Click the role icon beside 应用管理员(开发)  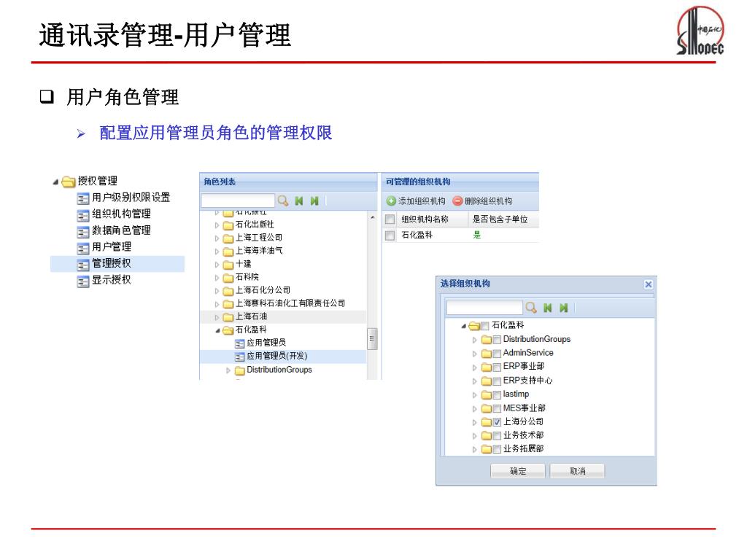pyautogui.click(x=239, y=357)
